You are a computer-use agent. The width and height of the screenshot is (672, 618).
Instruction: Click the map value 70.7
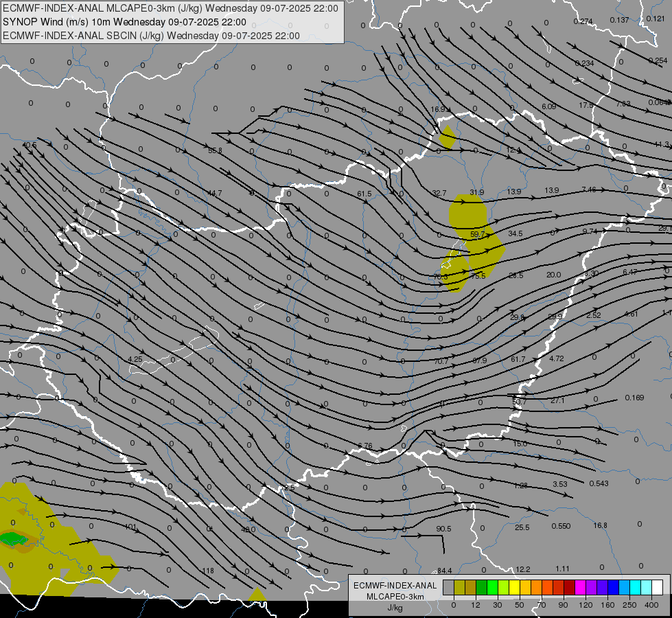click(x=441, y=362)
